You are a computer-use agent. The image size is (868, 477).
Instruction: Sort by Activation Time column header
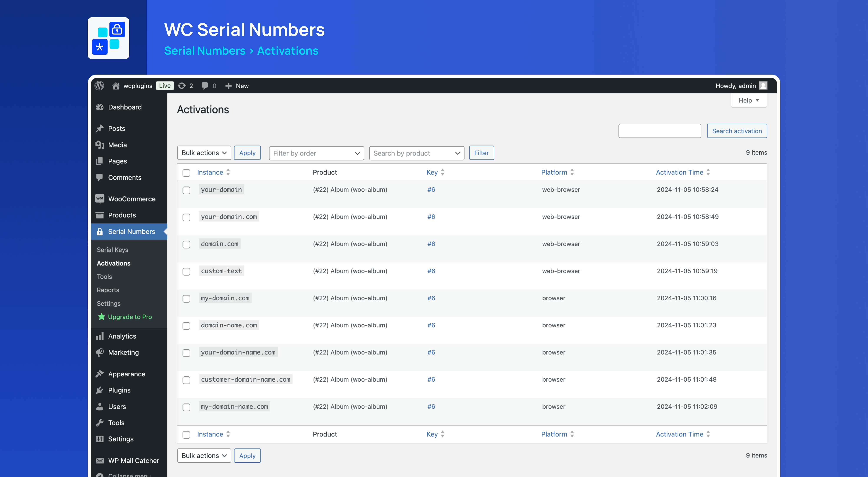click(683, 172)
